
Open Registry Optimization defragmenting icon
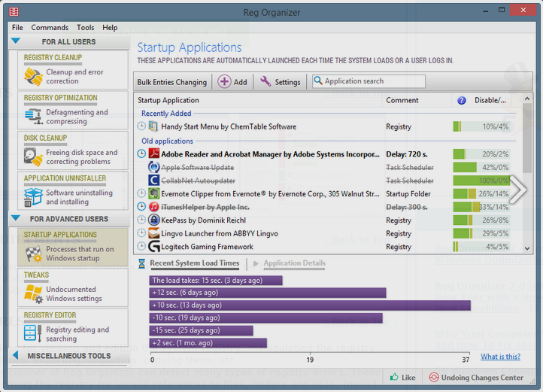pos(33,117)
